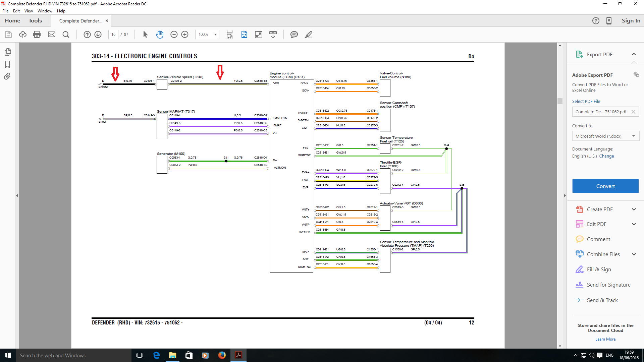644x362 pixels.
Task: Click the fit width scrolling icon
Action: (229, 35)
